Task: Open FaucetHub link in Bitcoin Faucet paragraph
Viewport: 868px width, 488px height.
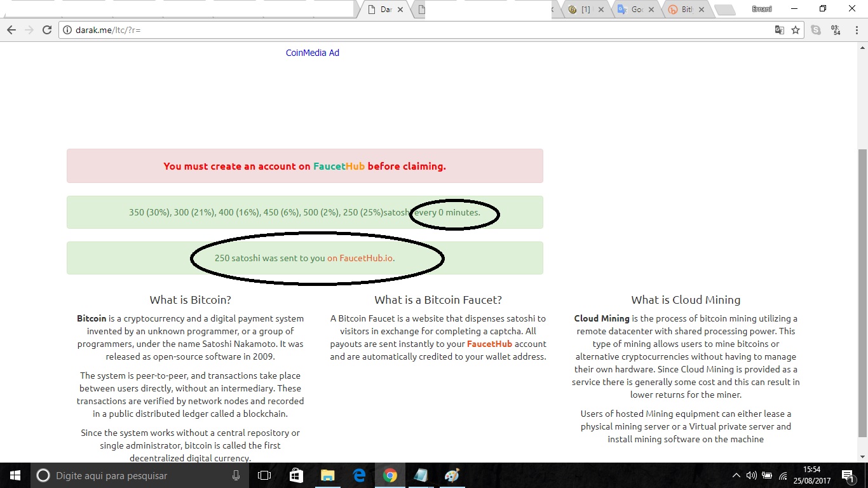Action: tap(489, 344)
